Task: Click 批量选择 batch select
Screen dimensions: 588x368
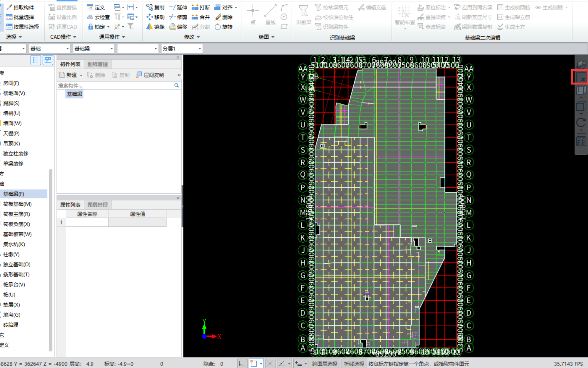Action: pos(20,17)
